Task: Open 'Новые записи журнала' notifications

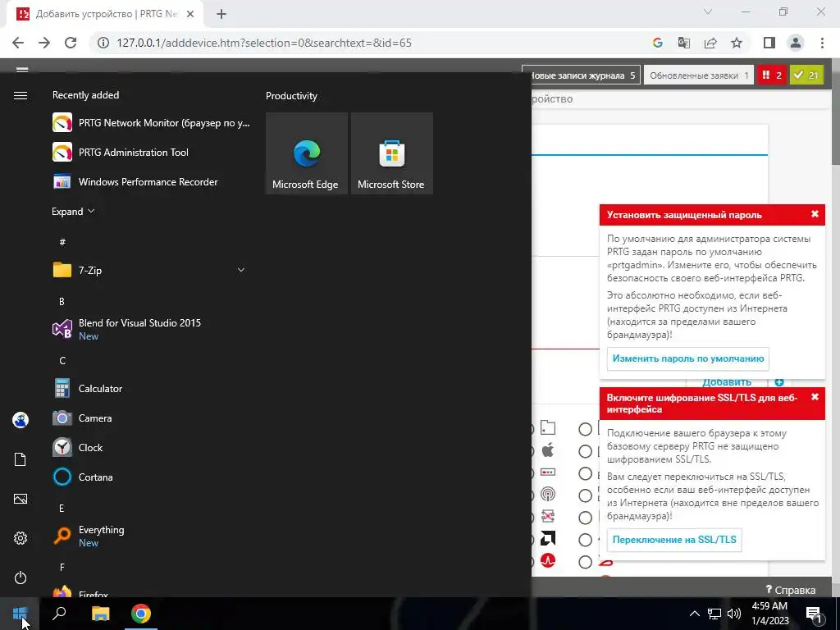Action: 582,75
